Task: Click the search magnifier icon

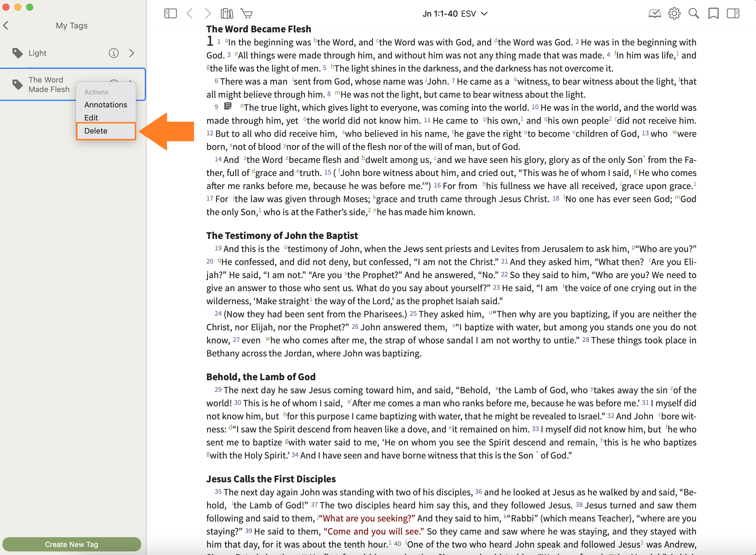Action: pos(693,13)
